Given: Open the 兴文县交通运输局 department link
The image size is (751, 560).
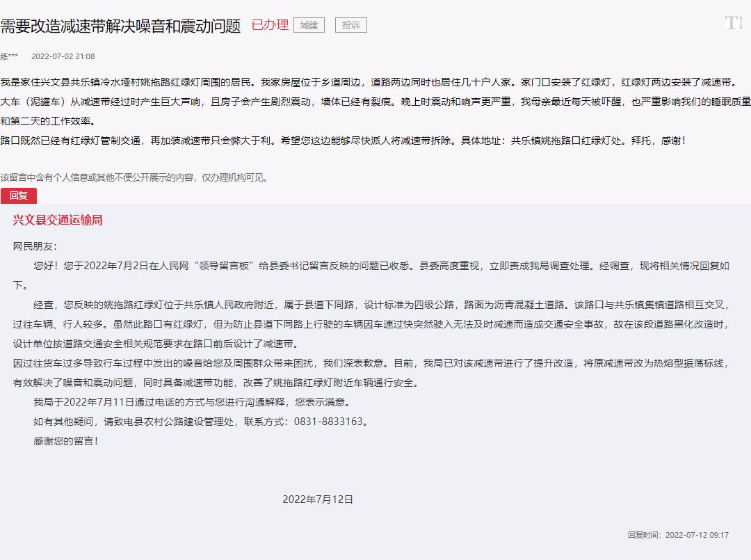Looking at the screenshot, I should (58, 221).
